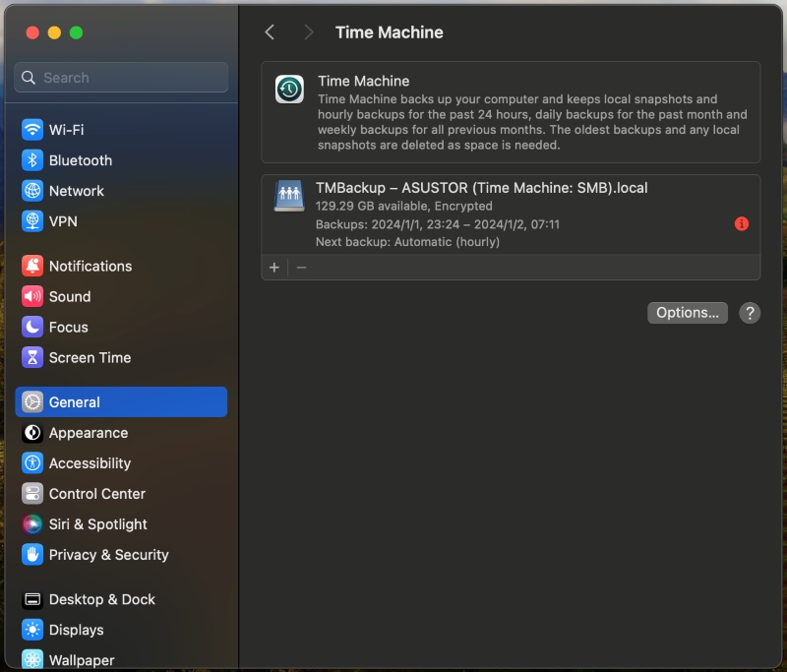The image size is (787, 672).
Task: Go back with the left chevron
Action: pos(270,32)
